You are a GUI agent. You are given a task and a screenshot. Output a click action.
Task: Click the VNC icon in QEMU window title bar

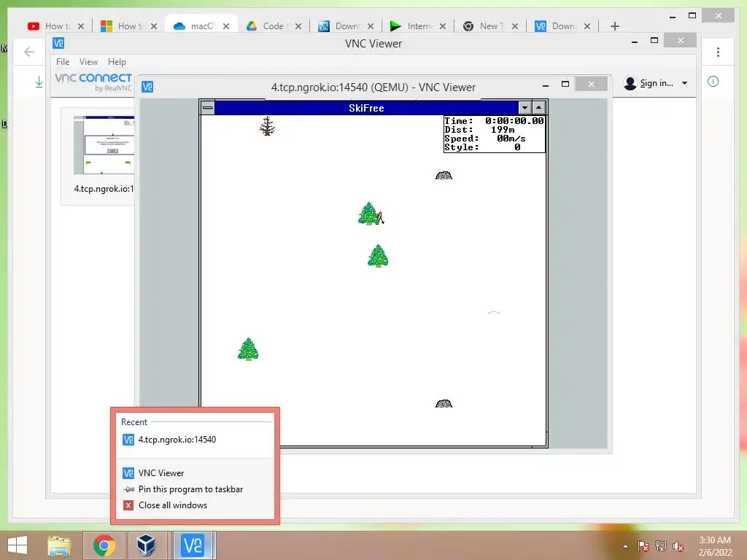pos(147,87)
